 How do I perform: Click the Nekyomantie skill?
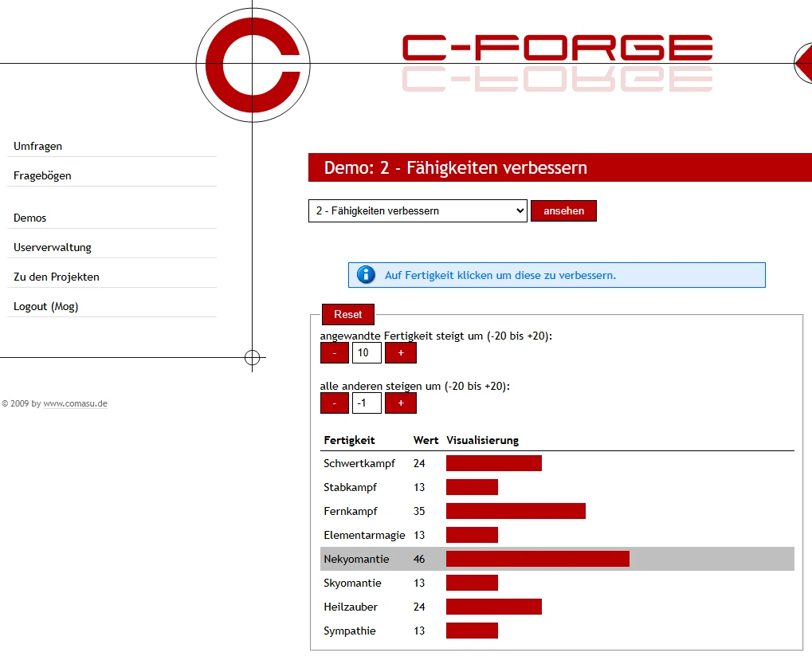(x=356, y=559)
